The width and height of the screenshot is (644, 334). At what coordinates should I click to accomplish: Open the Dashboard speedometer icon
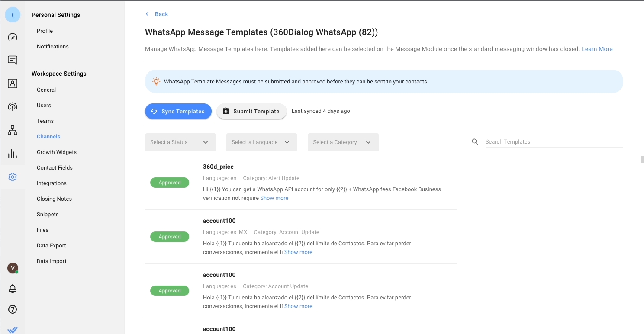13,37
